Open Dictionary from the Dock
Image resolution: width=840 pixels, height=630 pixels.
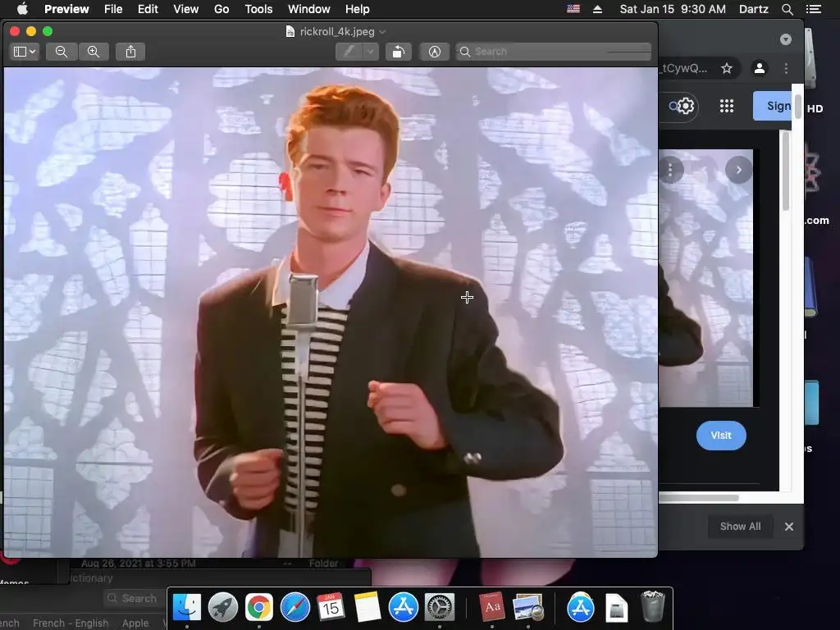click(492, 608)
